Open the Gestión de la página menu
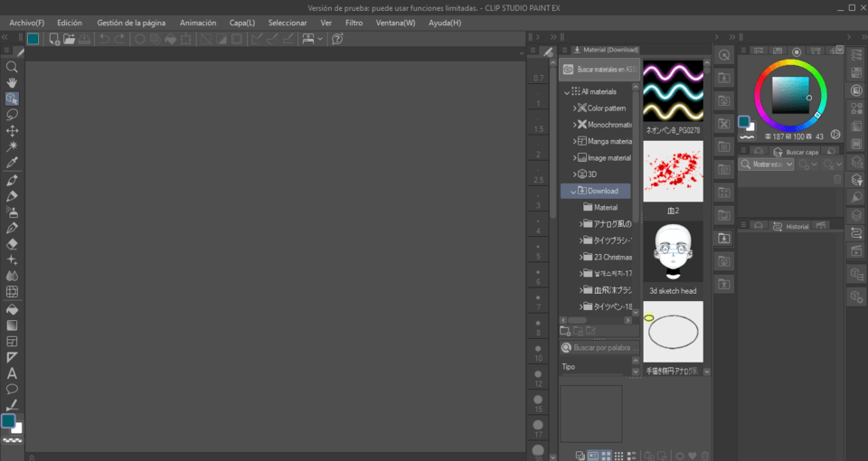Image resolution: width=868 pixels, height=461 pixels. [x=131, y=23]
